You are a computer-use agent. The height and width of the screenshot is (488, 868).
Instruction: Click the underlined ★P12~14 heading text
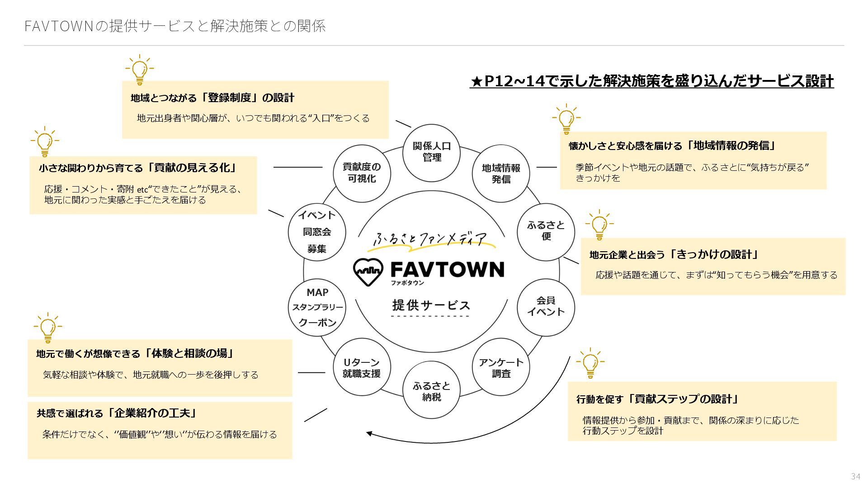click(651, 81)
